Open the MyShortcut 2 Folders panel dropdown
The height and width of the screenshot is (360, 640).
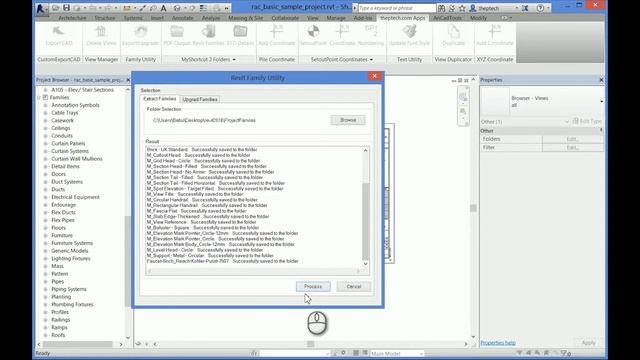pyautogui.click(x=234, y=60)
